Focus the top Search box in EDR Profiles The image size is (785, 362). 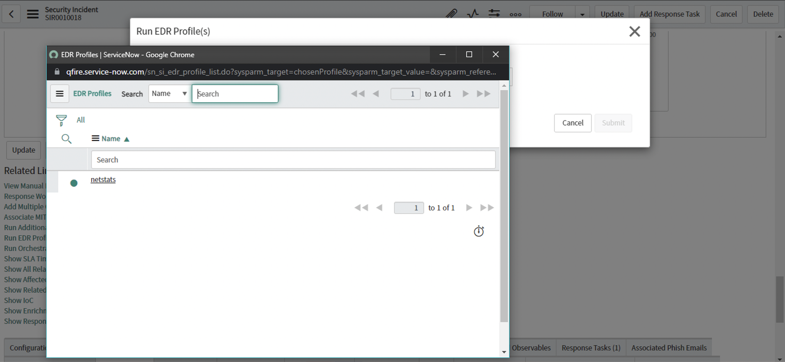235,94
